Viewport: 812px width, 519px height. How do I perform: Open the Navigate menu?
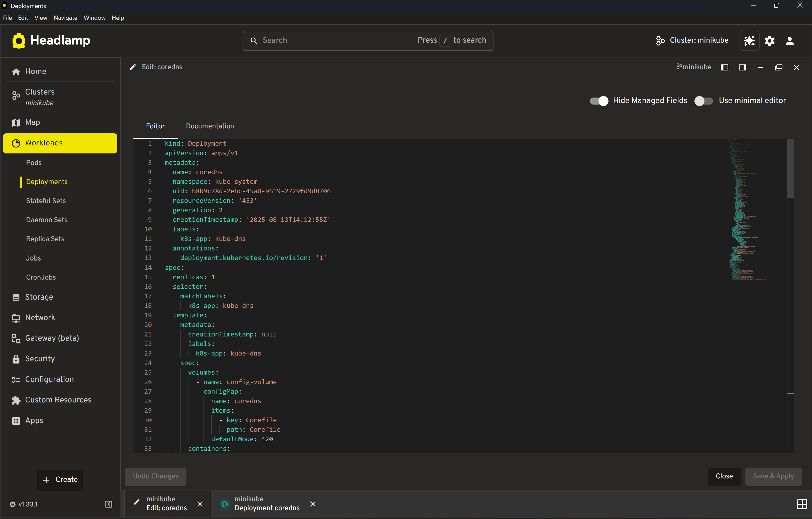65,18
